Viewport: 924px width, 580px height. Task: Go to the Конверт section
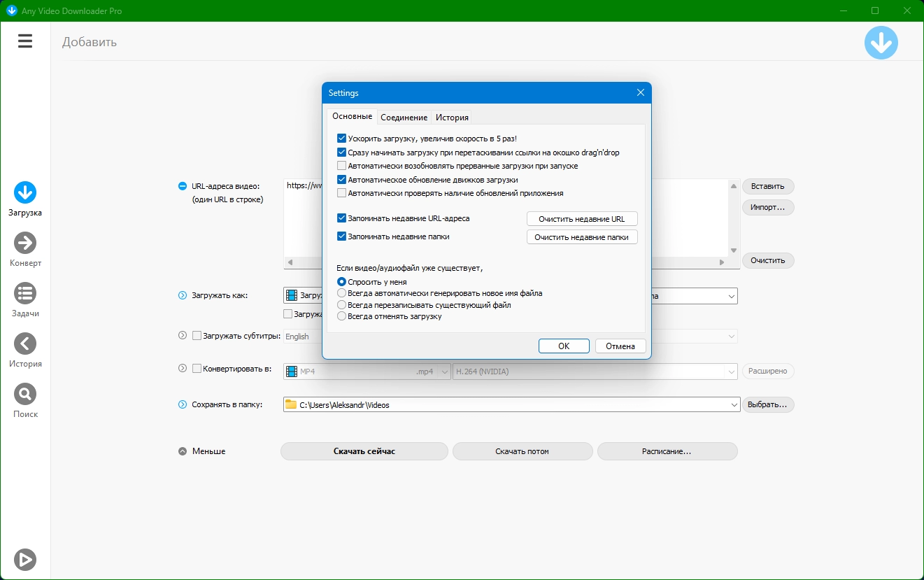click(25, 250)
